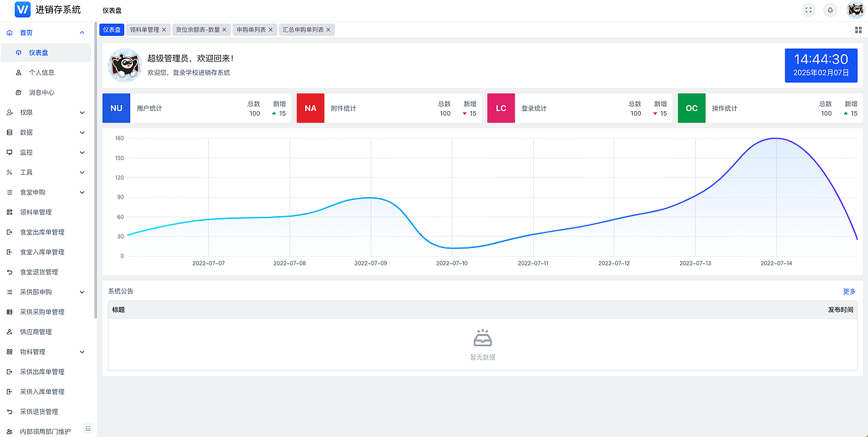Image resolution: width=868 pixels, height=437 pixels.
Task: Click the red NA attachment stats badge
Action: [311, 108]
